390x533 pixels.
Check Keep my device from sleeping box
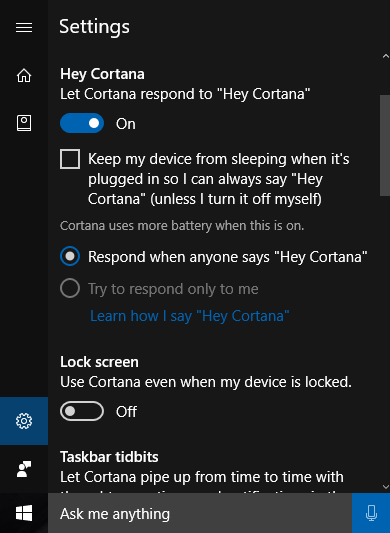click(x=70, y=159)
